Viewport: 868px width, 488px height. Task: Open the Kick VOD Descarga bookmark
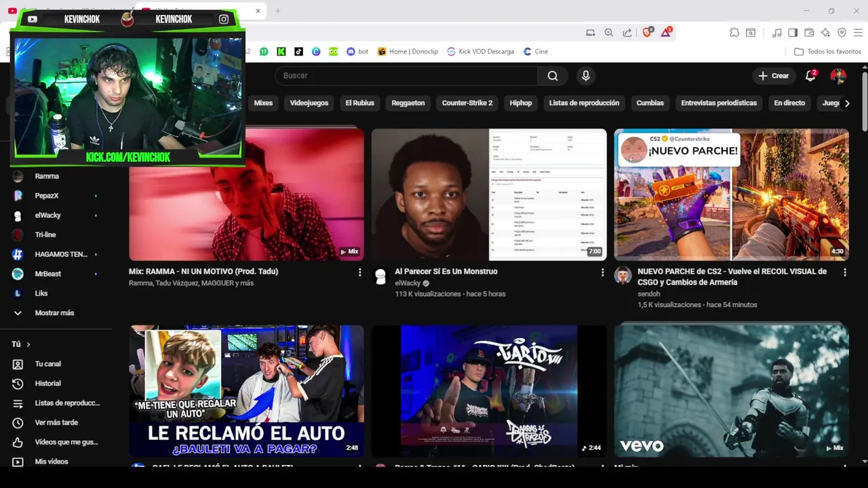(x=479, y=52)
